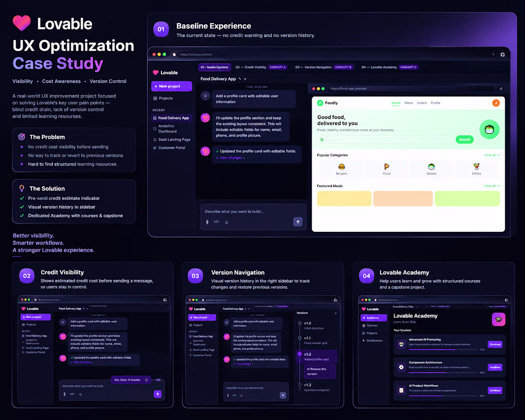Click the green Search button in Foodly
The height and width of the screenshot is (420, 525).
point(464,139)
